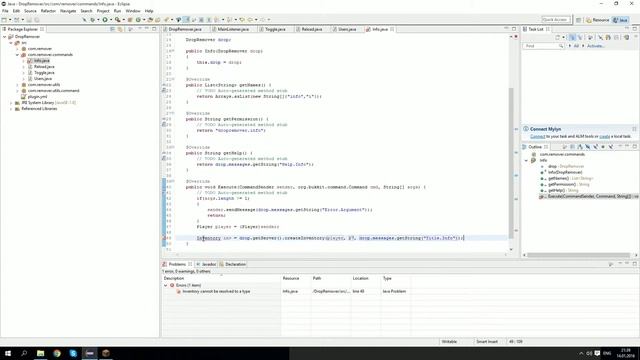
Task: Click the Connect link in Mylyn panel
Action: 537,136
